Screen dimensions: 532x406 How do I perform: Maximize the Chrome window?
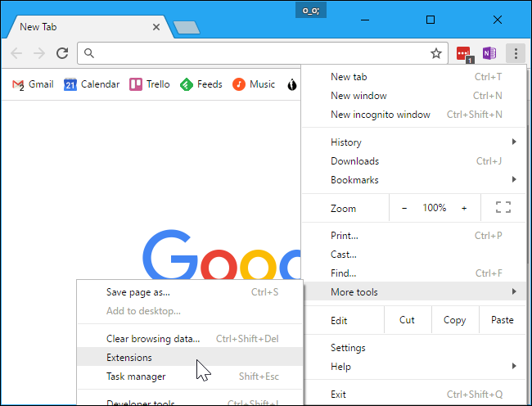click(431, 20)
